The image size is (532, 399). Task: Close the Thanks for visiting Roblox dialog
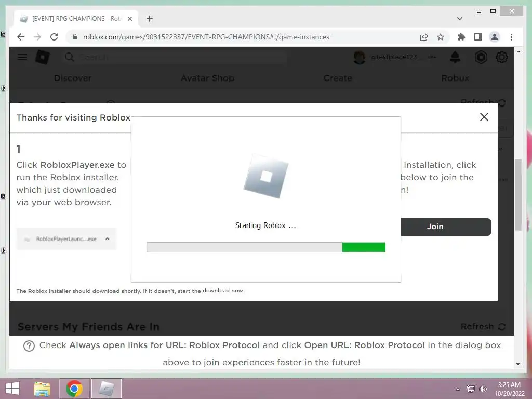484,117
